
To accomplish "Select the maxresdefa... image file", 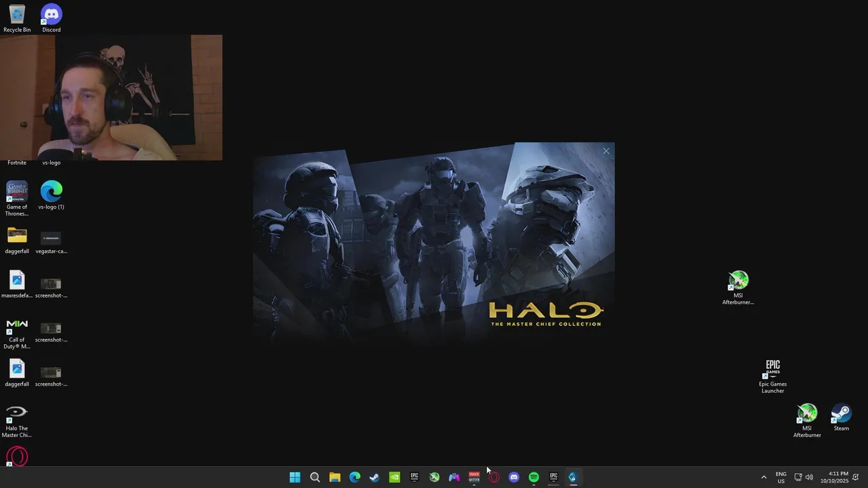I will tap(17, 285).
